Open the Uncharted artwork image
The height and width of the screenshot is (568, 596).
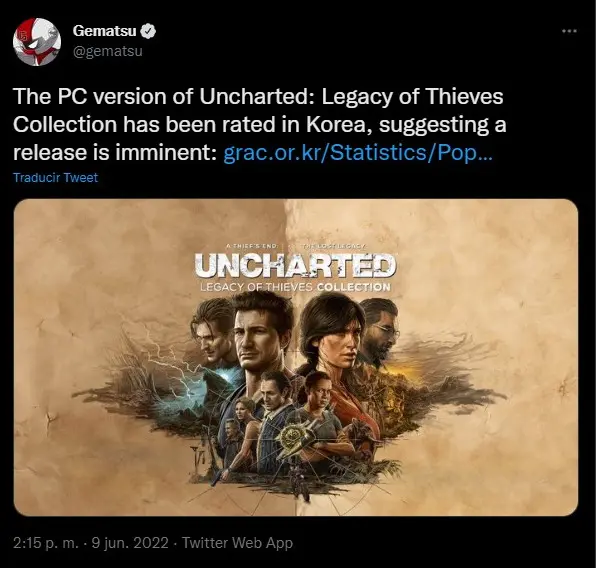(296, 357)
